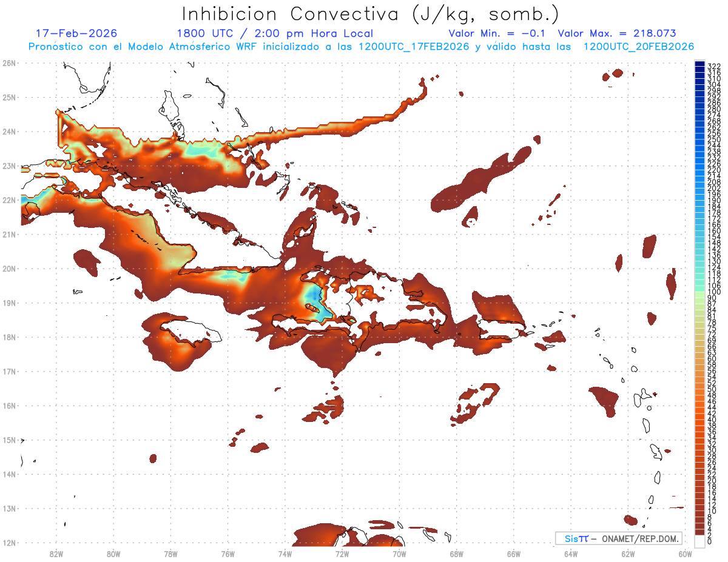The image size is (728, 562).
Task: Click the '64W' longitude label
Action: pos(571,554)
